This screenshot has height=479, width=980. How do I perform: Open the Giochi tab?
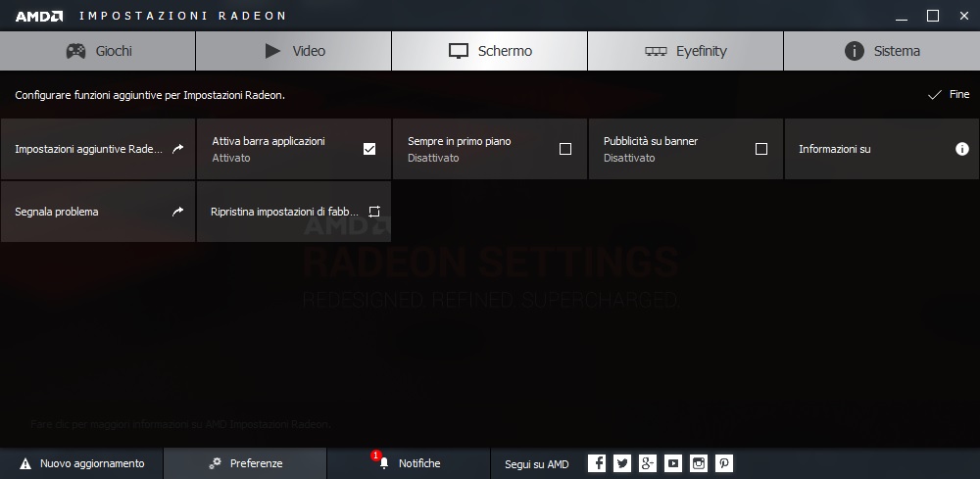(x=97, y=51)
